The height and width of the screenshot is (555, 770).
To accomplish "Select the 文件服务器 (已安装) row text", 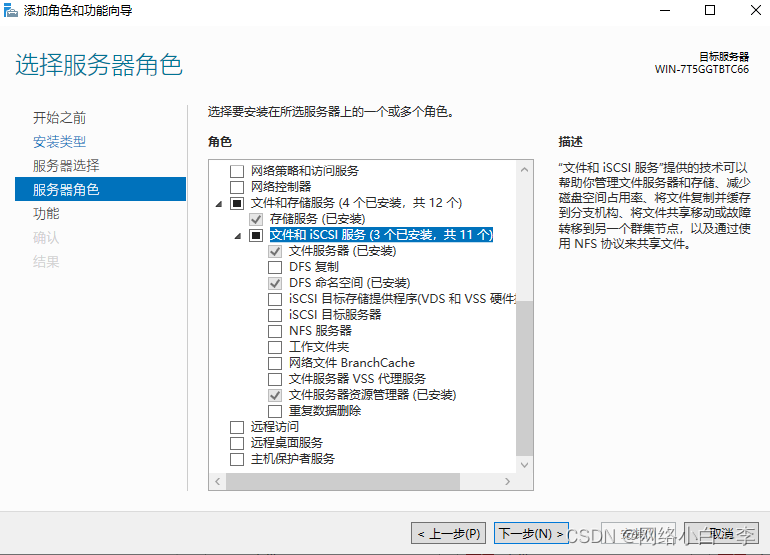I will coord(342,251).
